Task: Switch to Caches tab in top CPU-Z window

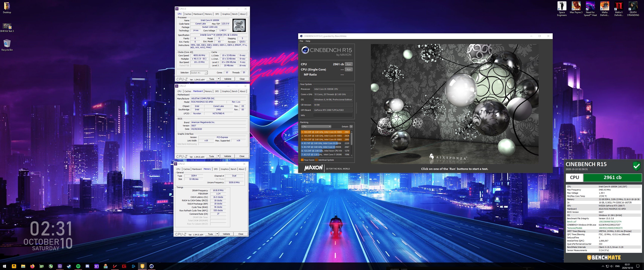Action: (188, 14)
